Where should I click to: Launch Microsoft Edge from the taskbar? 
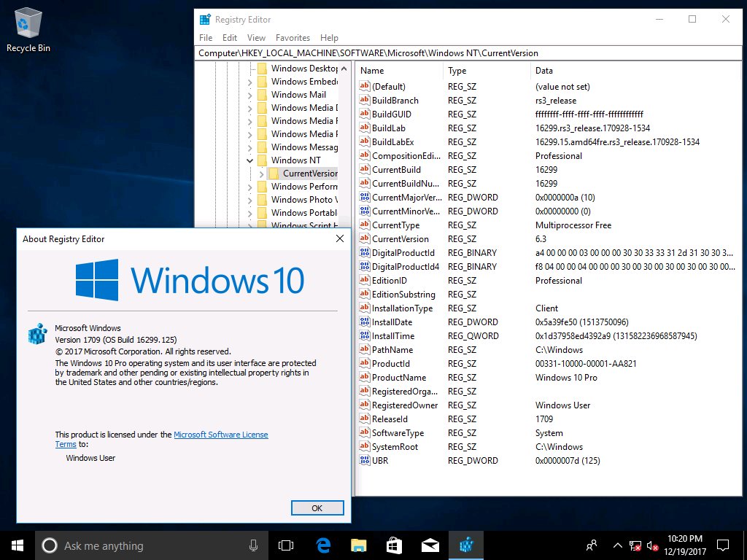(x=323, y=545)
